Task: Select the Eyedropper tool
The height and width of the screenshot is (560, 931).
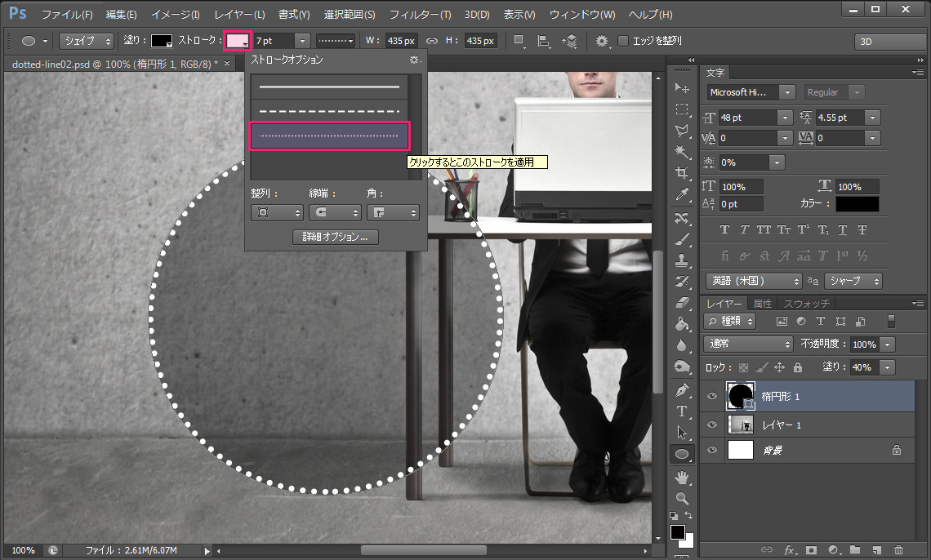Action: click(x=682, y=194)
